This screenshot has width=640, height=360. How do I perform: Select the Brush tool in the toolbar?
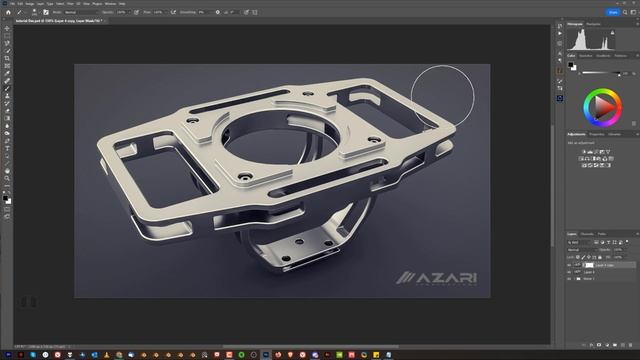click(7, 89)
